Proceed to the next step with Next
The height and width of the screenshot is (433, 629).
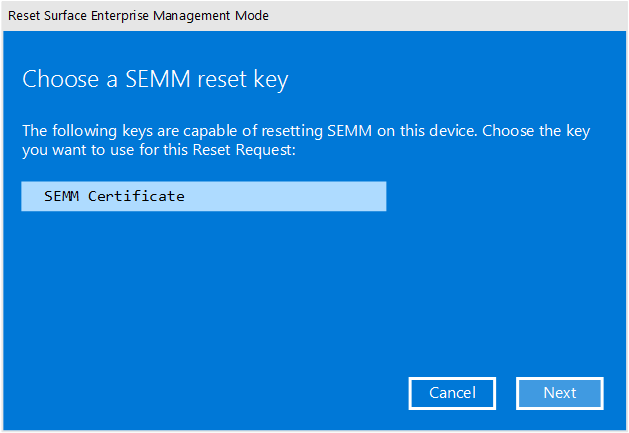tap(559, 393)
